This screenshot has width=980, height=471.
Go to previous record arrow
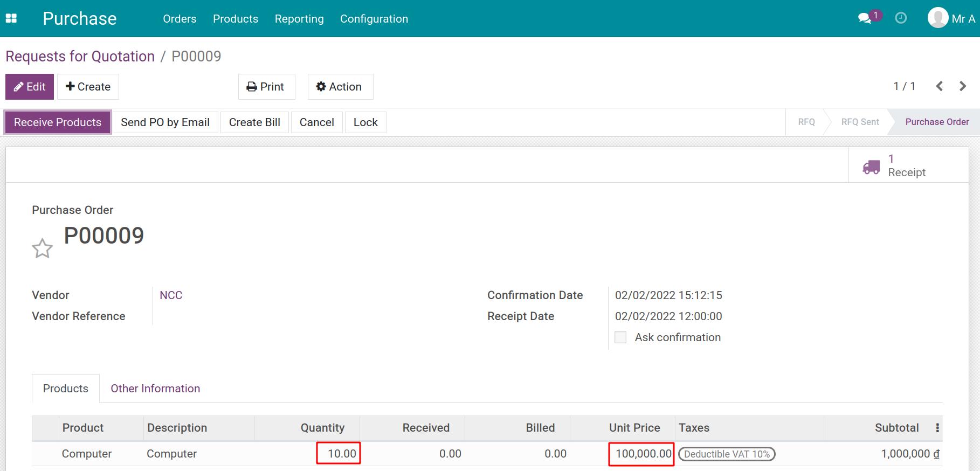(x=940, y=86)
